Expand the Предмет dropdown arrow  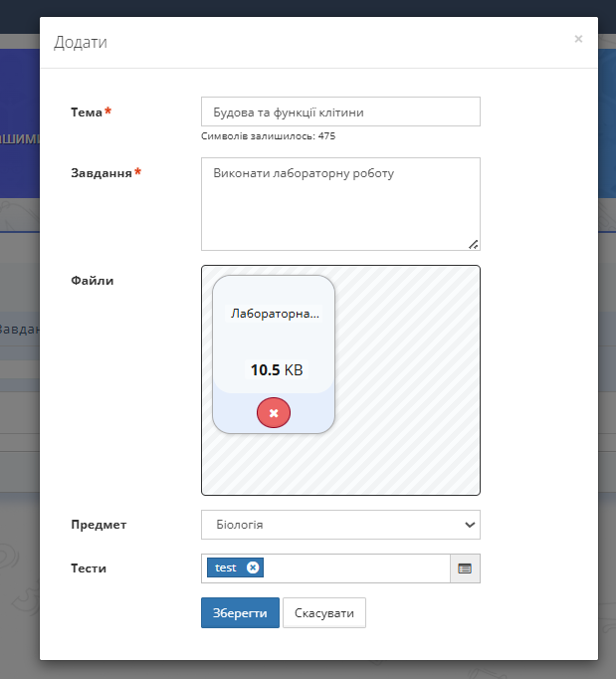click(469, 525)
